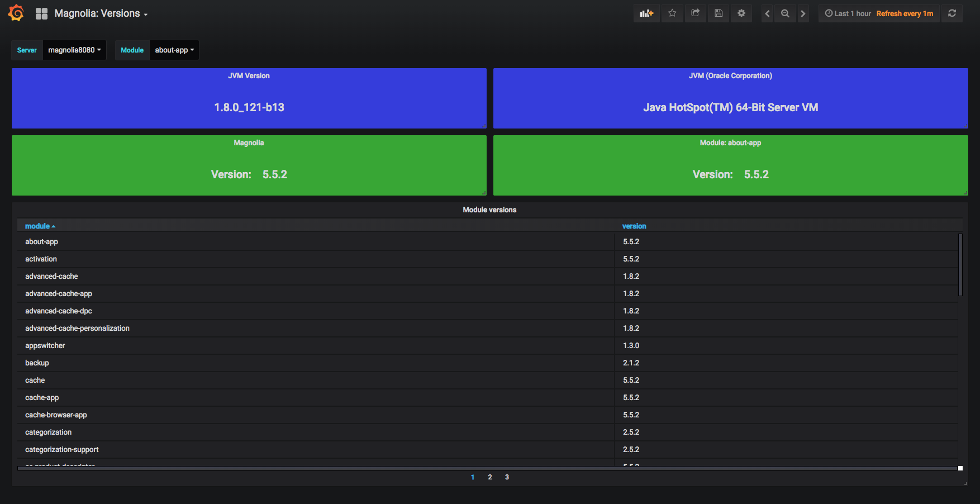Select page 3 in the table pagination

(x=507, y=477)
